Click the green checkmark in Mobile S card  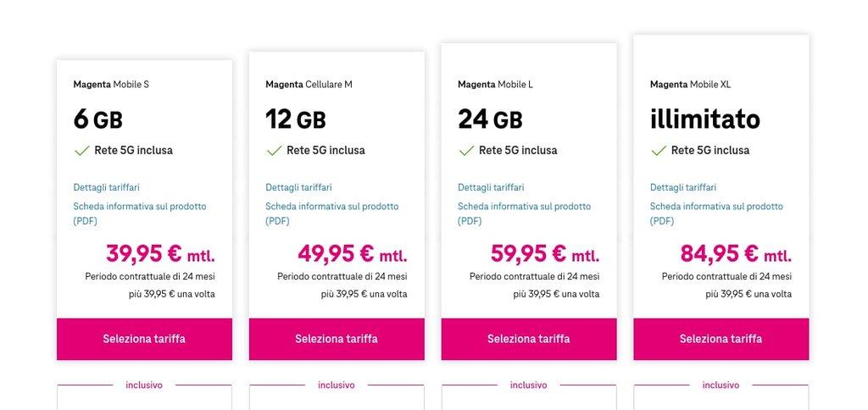[81, 151]
